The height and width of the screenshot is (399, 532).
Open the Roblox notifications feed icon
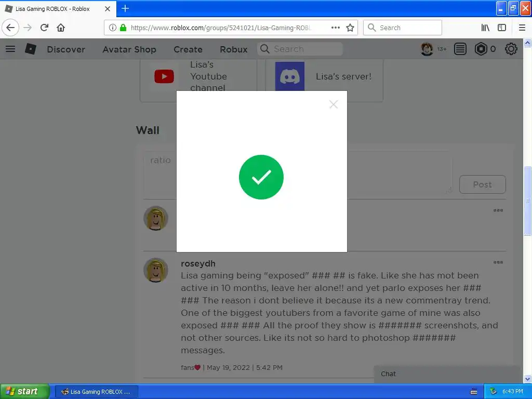pos(460,49)
